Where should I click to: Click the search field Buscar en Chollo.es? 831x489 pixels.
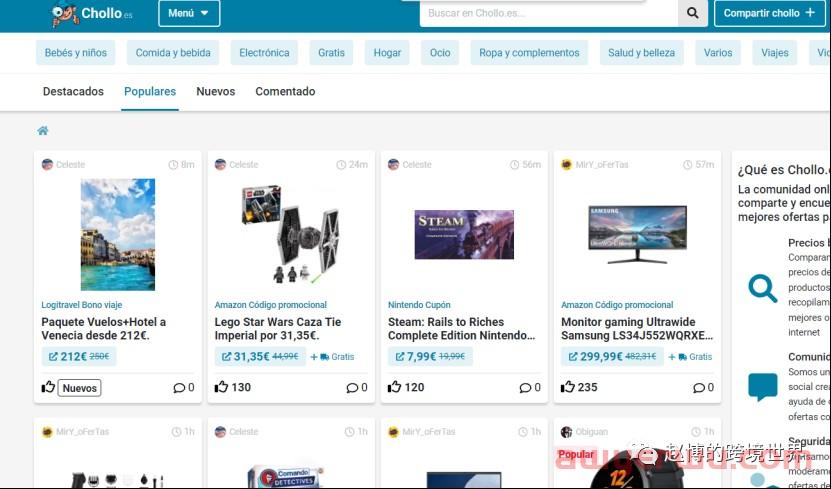(549, 13)
